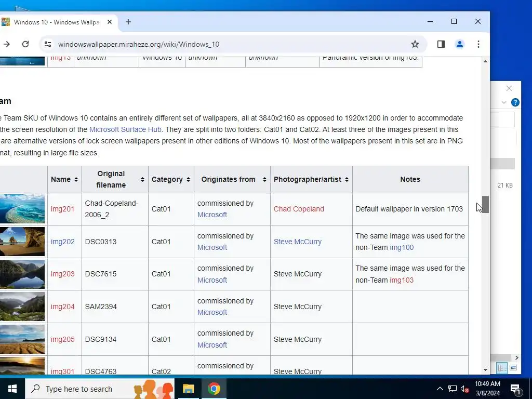Open the notification center icon

[x=516, y=390]
